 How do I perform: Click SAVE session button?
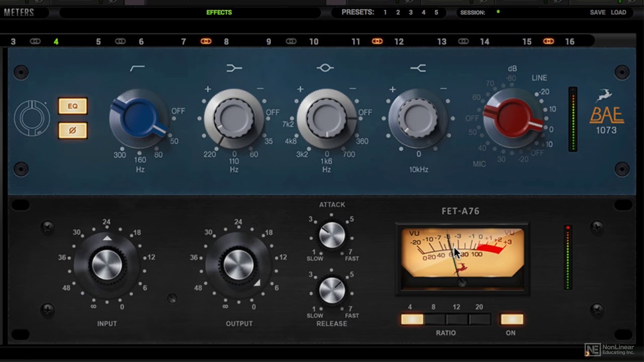pos(598,13)
